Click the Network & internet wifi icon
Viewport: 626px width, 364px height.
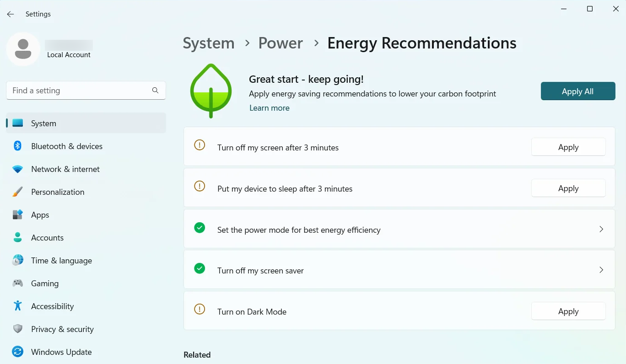(17, 169)
